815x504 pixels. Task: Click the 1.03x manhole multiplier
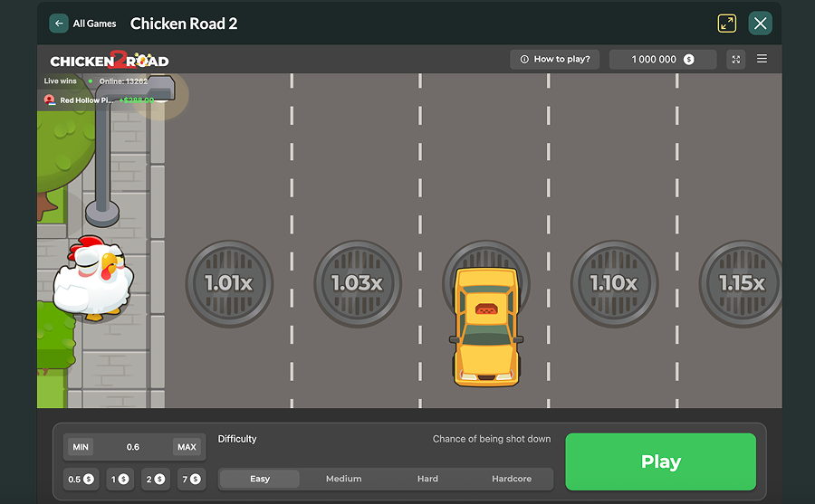[x=358, y=283]
